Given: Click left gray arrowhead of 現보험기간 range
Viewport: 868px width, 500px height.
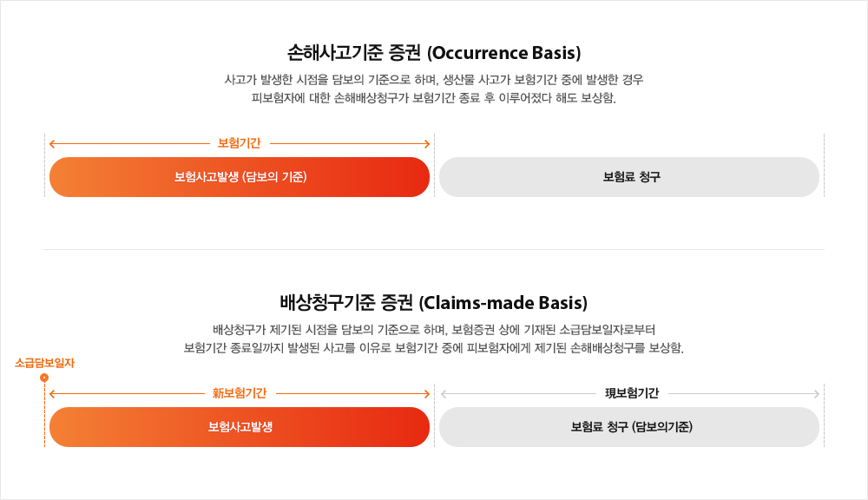Looking at the screenshot, I should pos(444,393).
